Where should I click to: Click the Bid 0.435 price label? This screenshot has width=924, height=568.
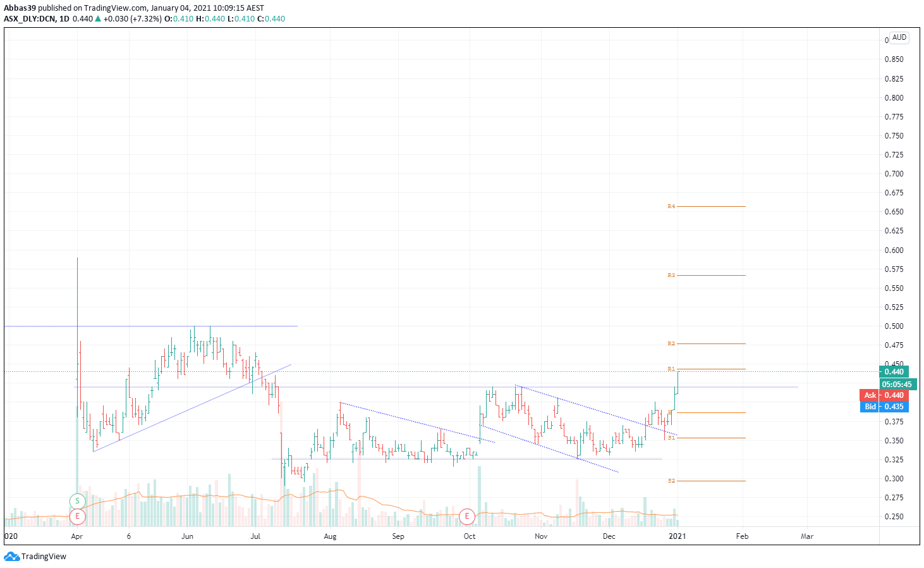tap(884, 407)
